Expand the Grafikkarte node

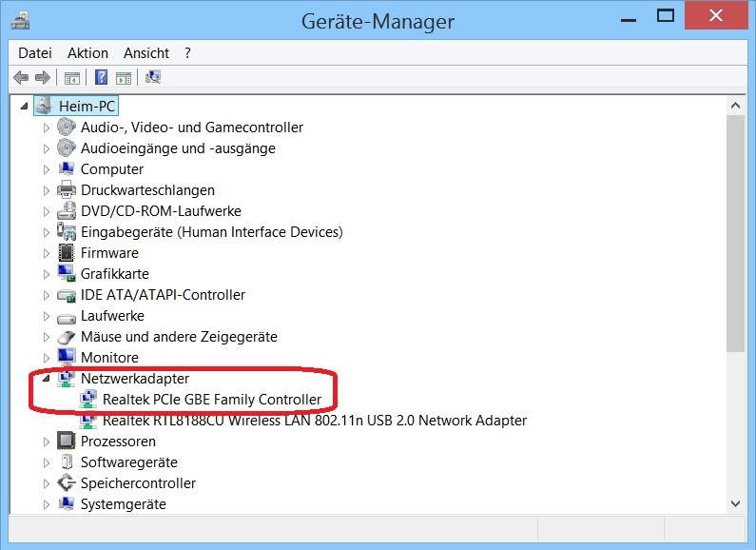[x=47, y=274]
